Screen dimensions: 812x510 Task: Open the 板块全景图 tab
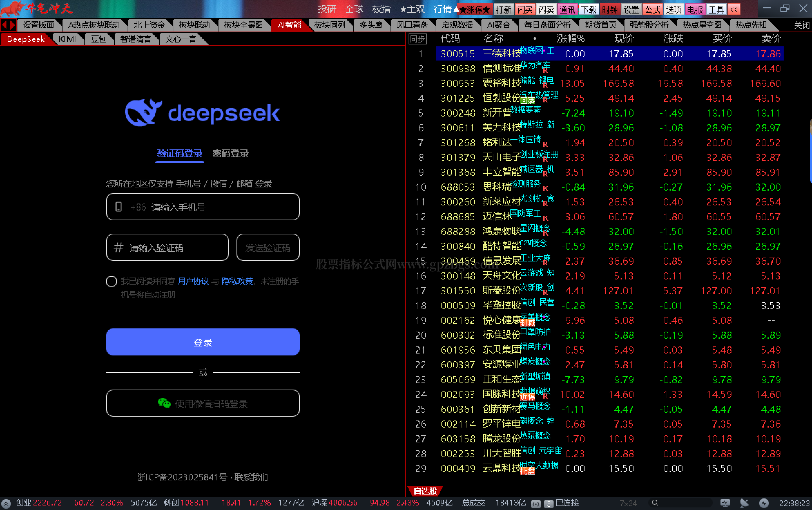coord(243,25)
